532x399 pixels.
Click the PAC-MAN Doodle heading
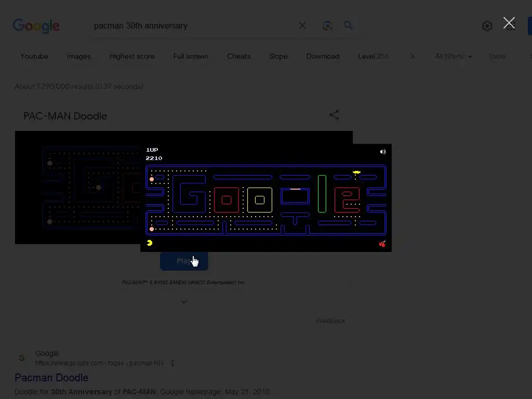[65, 116]
